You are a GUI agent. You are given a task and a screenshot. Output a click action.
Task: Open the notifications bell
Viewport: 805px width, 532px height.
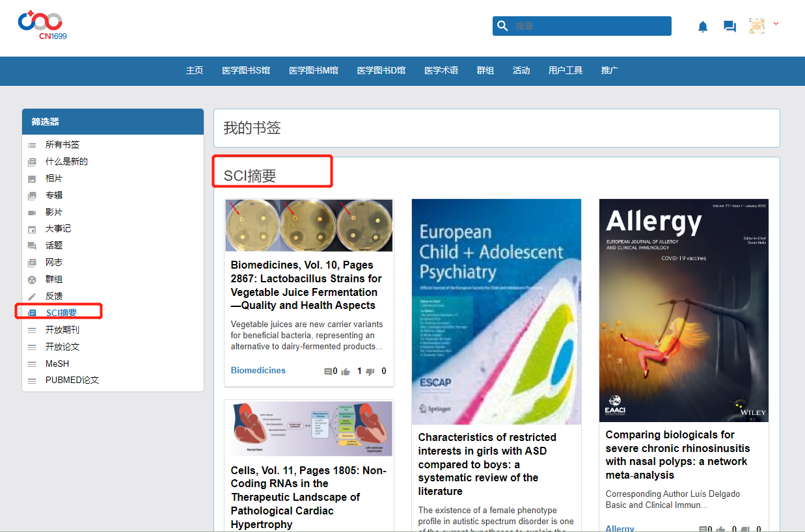click(703, 27)
